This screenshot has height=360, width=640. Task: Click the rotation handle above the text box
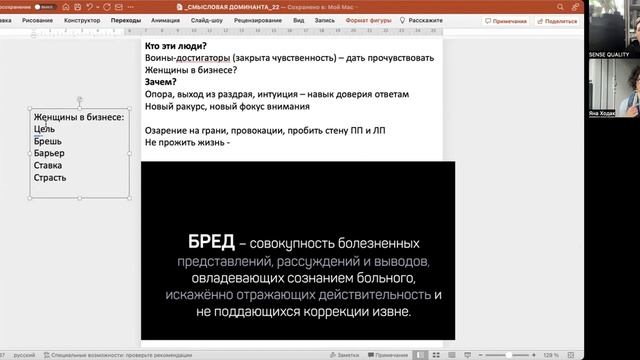(80, 99)
